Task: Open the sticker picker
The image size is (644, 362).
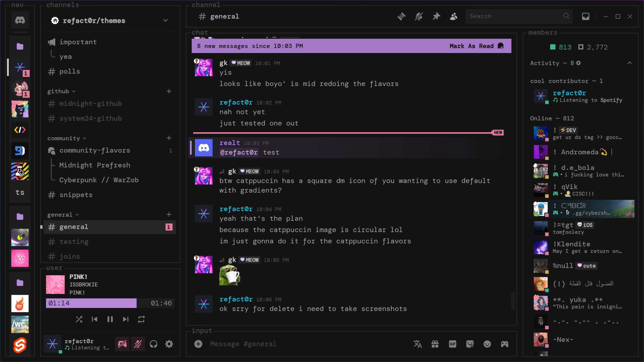Action: pyautogui.click(x=469, y=344)
